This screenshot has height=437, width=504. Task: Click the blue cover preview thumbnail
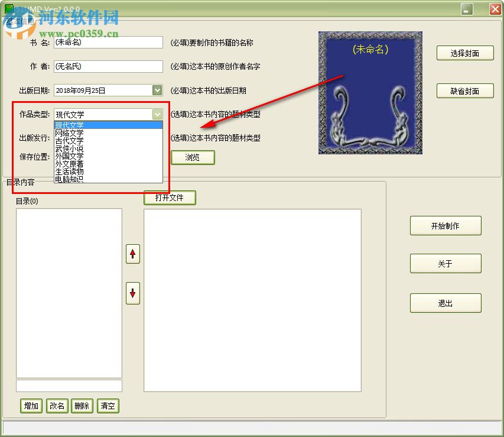(370, 93)
